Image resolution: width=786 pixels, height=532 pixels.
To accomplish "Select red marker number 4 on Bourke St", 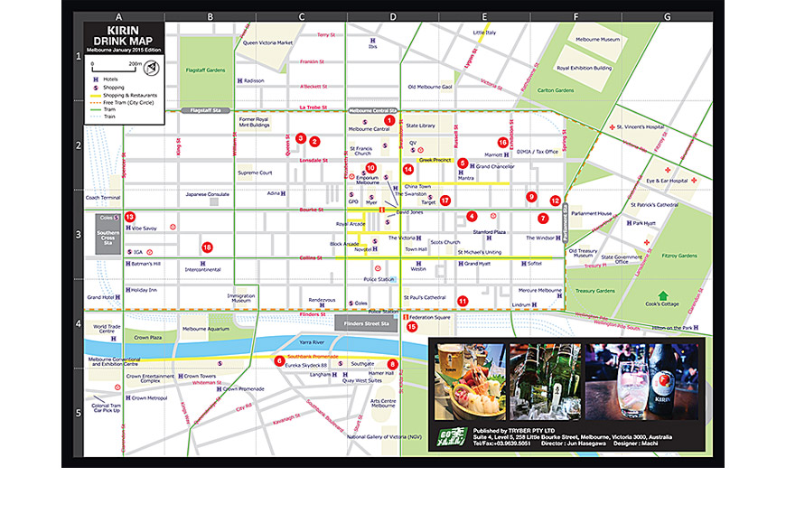I will coord(472,216).
